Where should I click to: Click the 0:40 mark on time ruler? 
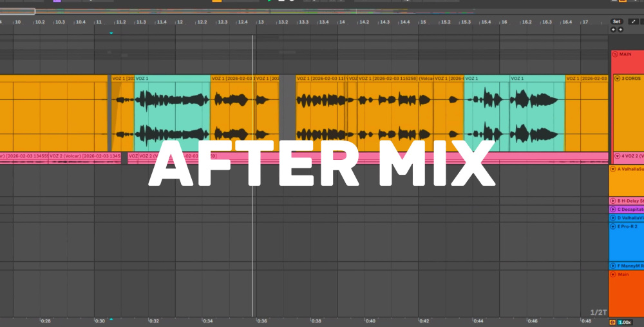pos(370,321)
